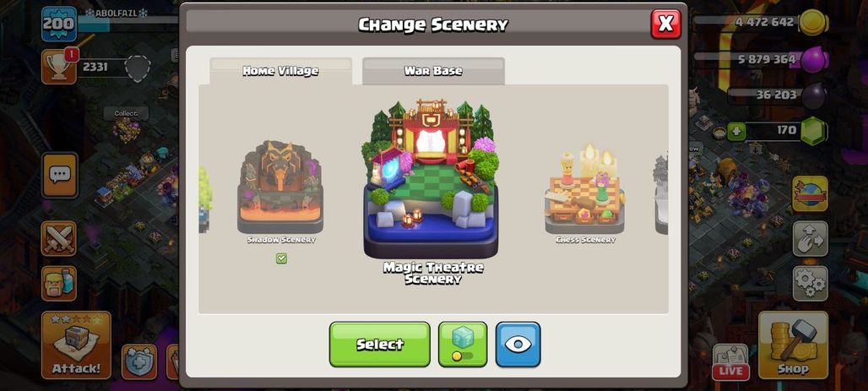
Task: Open the crossed swords clan wars icon
Action: coord(58,238)
